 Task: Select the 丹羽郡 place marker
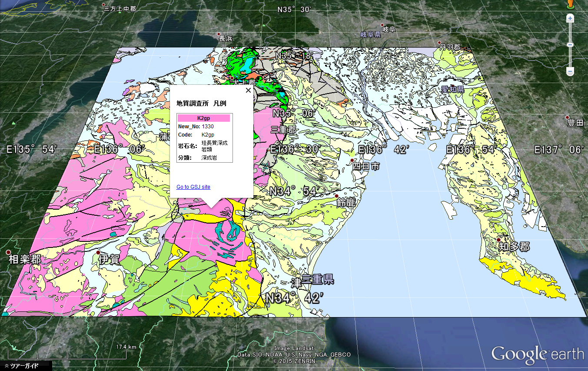439,43
